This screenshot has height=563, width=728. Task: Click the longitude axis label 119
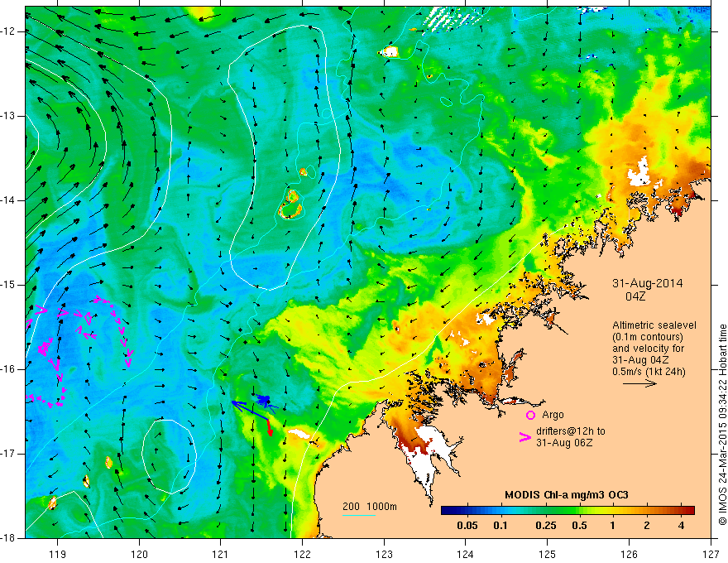(x=58, y=554)
